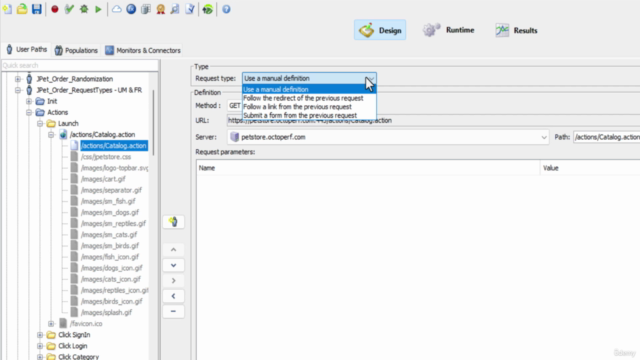Screen dimensions: 640x360
Task: Open the User Paths tab
Action: [27, 50]
